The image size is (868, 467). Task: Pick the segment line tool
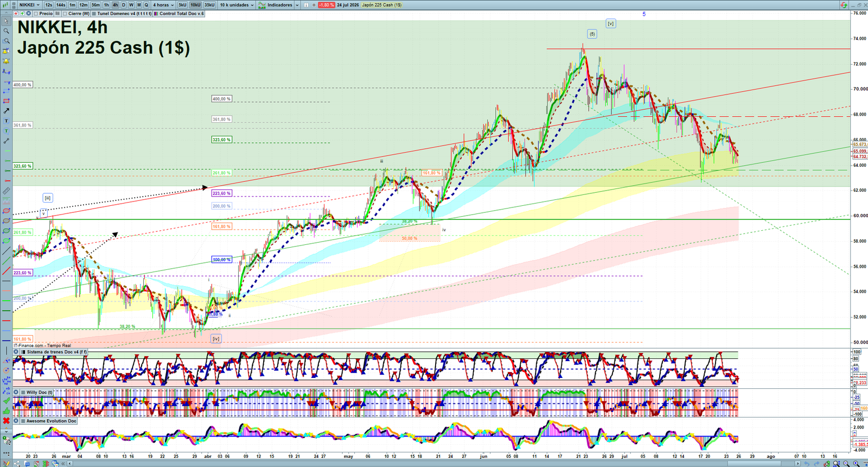point(6,141)
